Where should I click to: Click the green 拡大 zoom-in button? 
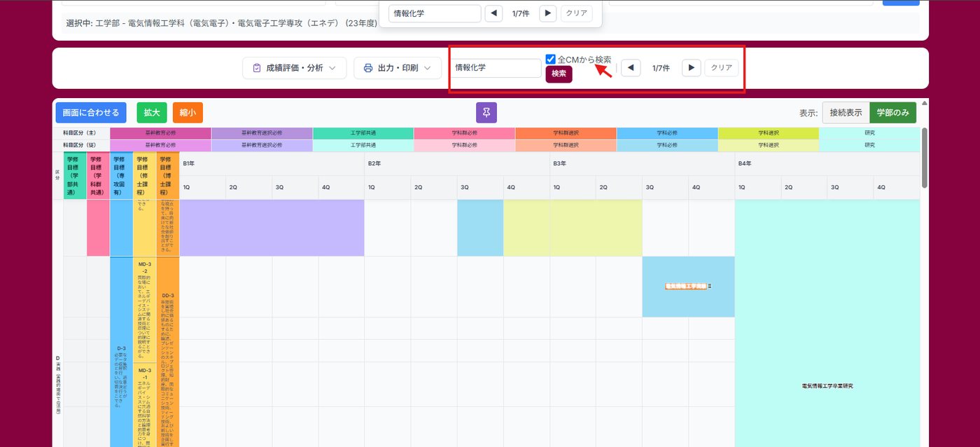152,112
